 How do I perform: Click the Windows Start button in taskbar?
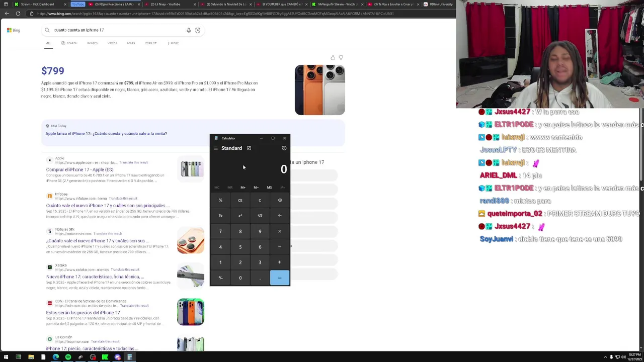tap(6, 357)
